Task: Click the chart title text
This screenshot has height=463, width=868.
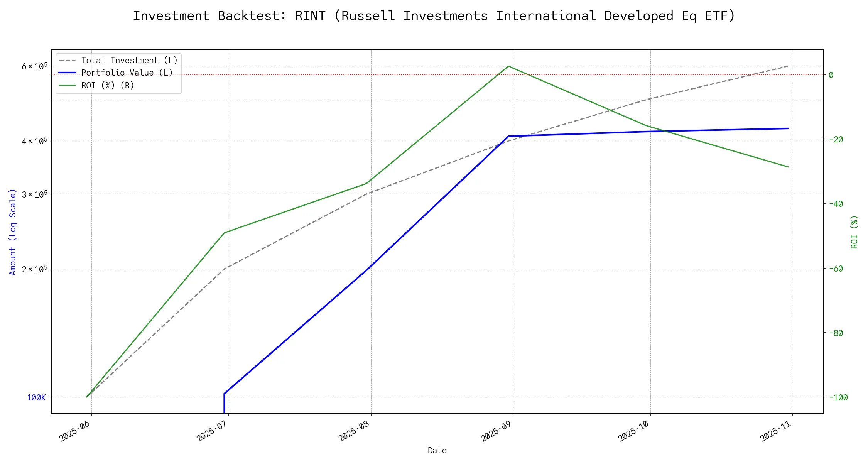Action: pyautogui.click(x=434, y=16)
